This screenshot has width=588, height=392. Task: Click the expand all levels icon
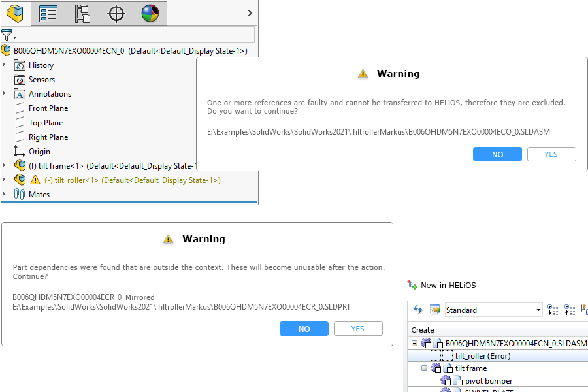pyautogui.click(x=553, y=310)
